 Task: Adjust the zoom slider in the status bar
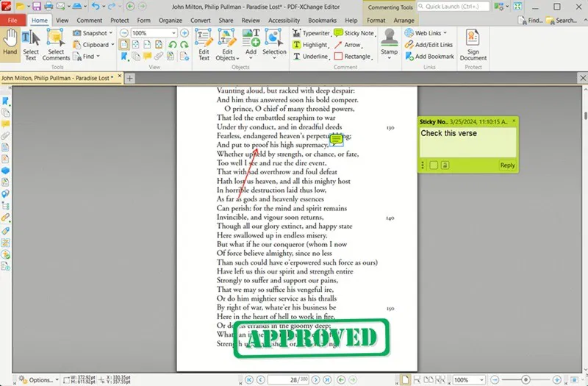[526, 379]
